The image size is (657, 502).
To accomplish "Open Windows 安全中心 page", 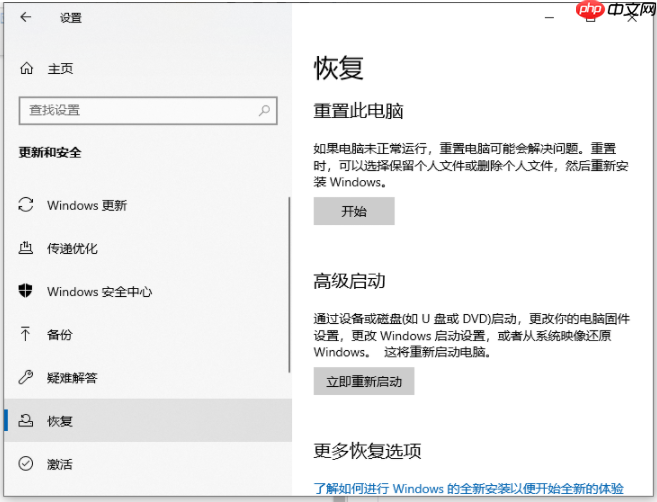I will click(x=146, y=291).
